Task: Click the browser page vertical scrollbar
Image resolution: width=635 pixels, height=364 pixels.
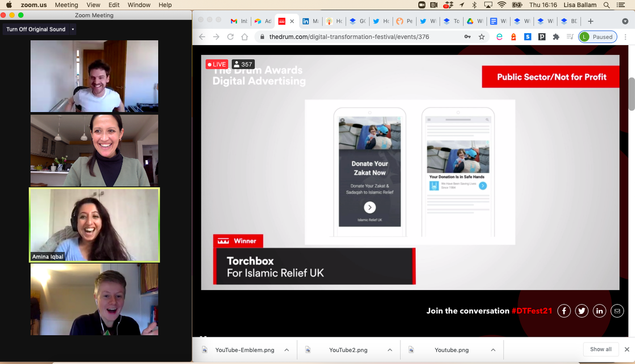Action: click(x=632, y=94)
